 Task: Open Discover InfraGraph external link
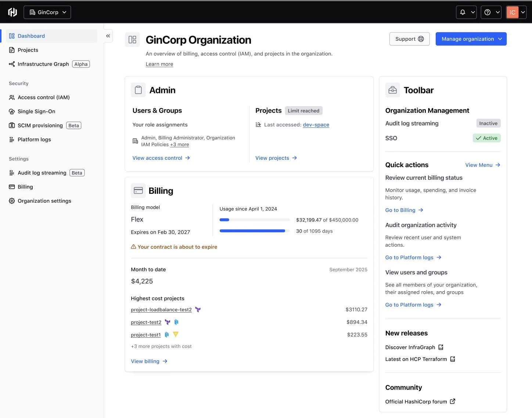[414, 347]
